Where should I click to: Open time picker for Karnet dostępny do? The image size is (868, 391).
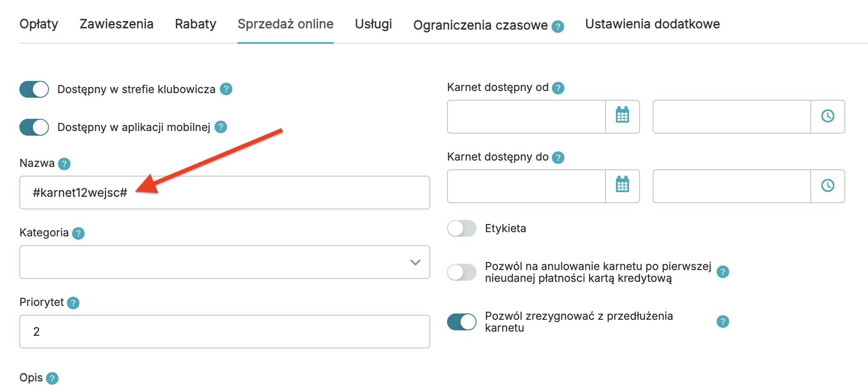click(x=828, y=186)
